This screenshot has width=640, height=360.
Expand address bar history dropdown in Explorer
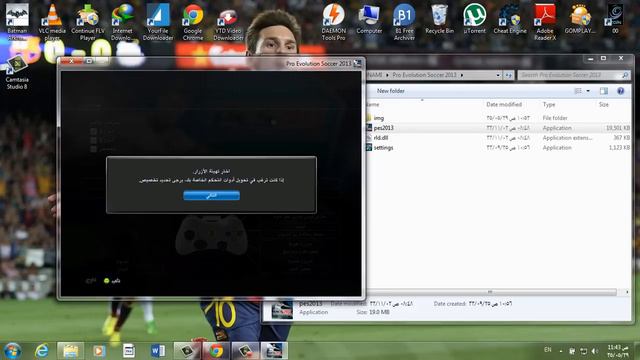498,75
